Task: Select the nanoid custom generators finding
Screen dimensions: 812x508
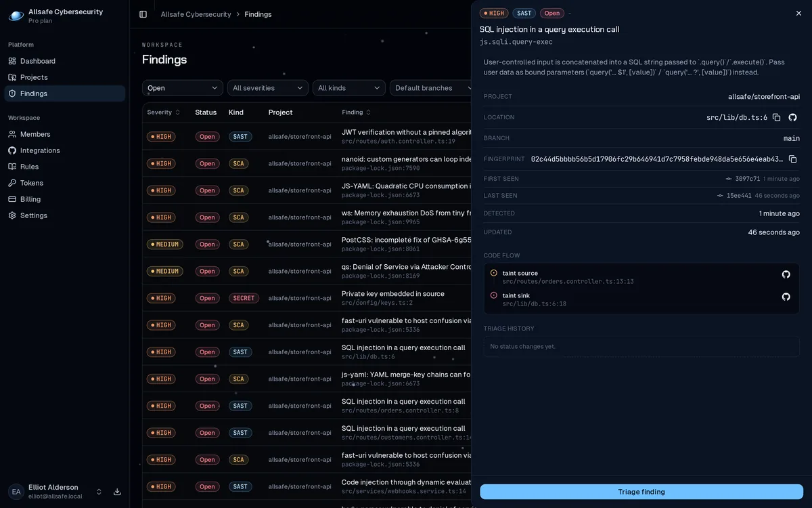Action: (x=307, y=163)
